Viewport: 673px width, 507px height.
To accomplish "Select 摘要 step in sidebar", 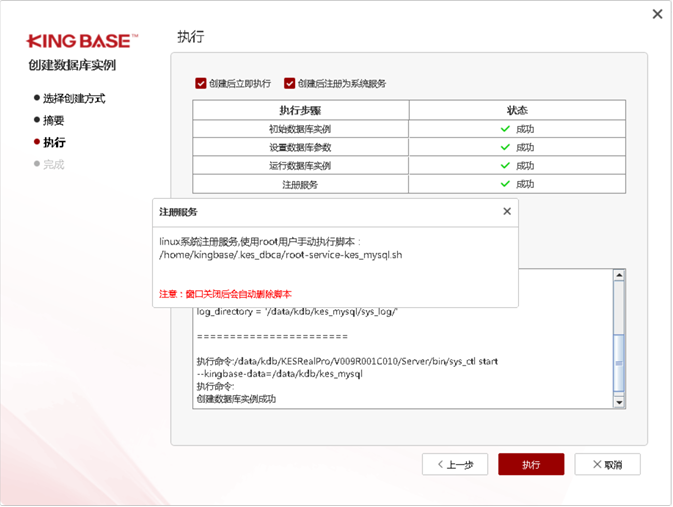I will tap(53, 120).
